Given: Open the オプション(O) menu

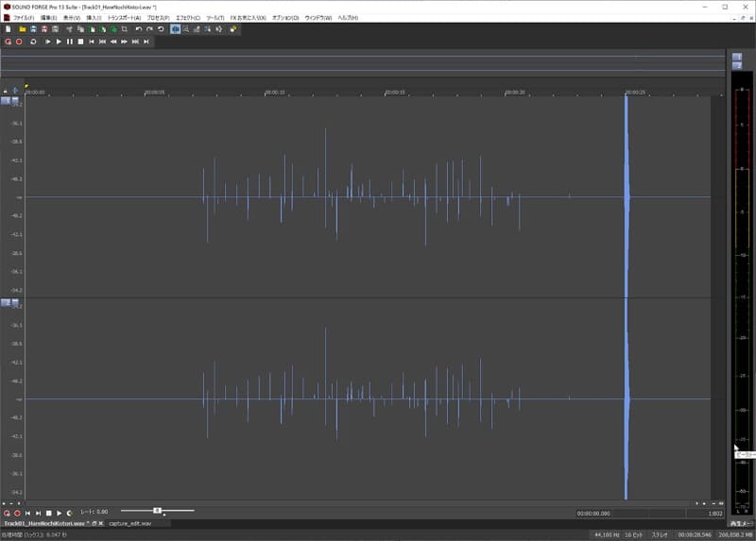Looking at the screenshot, I should pyautogui.click(x=285, y=18).
